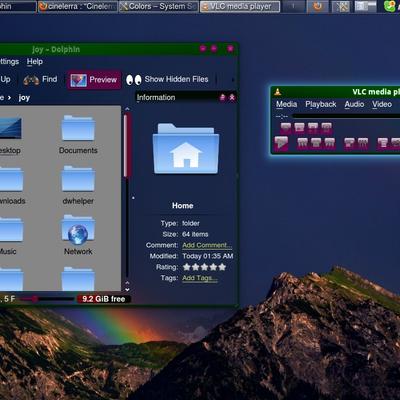Close the Information panel
Image resolution: width=400 pixels, height=400 pixels.
232,97
